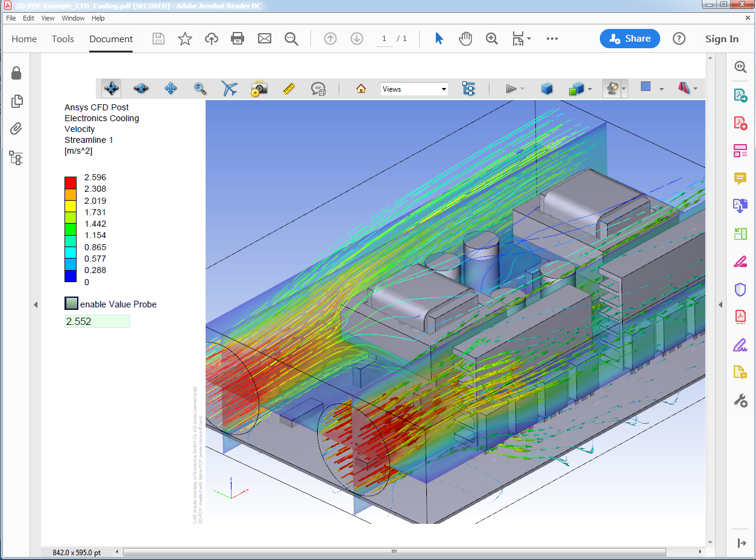Activate the Fly navigation tool
This screenshot has width=756, height=560.
(230, 89)
